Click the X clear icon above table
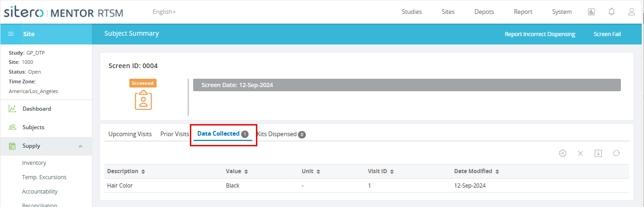The image size is (644, 207). pos(581,153)
